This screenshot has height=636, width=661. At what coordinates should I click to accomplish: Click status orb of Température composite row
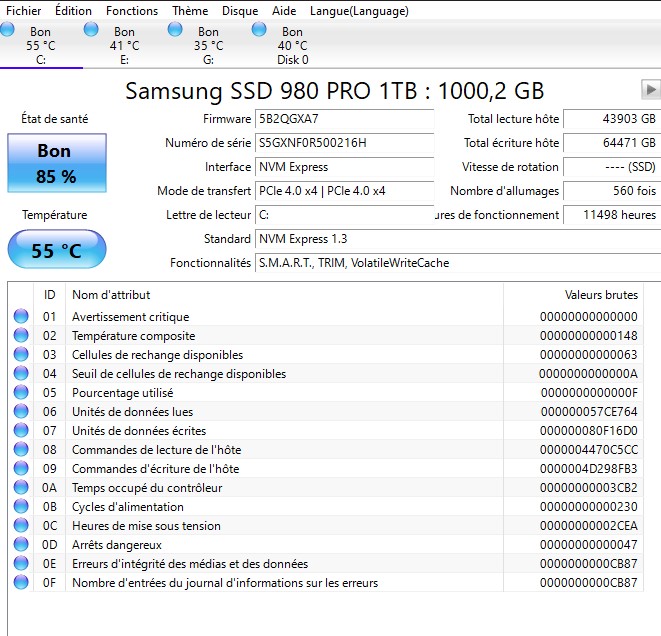pos(21,335)
